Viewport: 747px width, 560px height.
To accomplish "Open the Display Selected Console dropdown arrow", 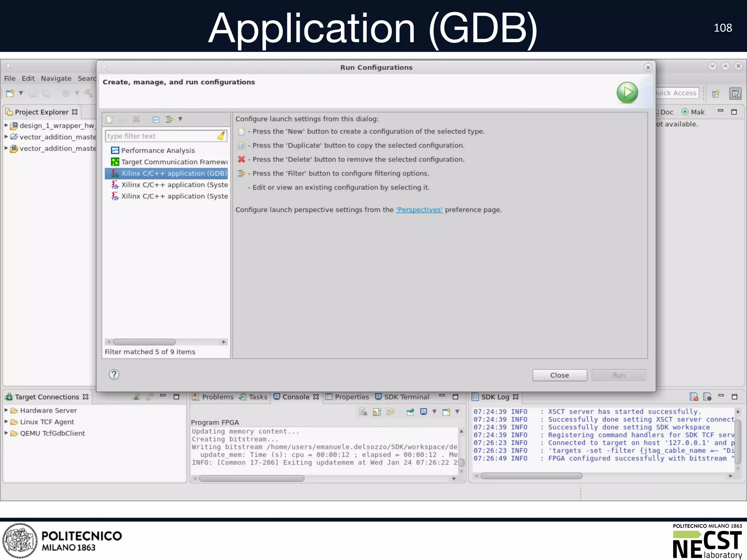I will [x=434, y=412].
